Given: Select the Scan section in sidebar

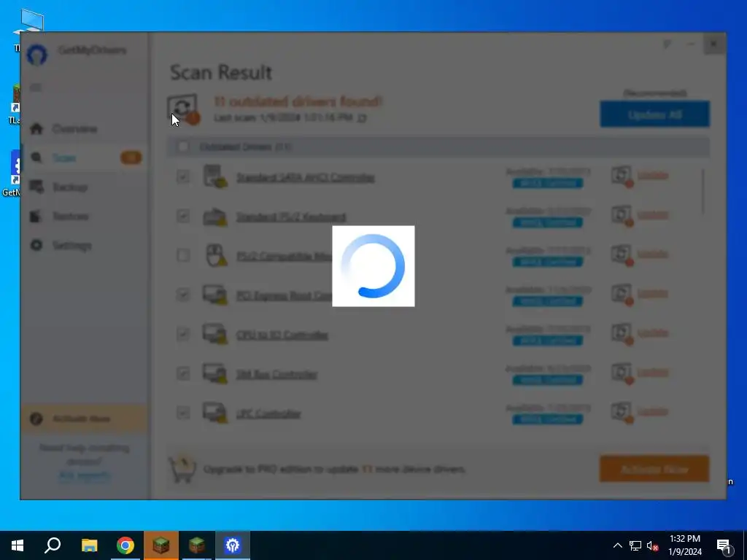Looking at the screenshot, I should pyautogui.click(x=84, y=157).
